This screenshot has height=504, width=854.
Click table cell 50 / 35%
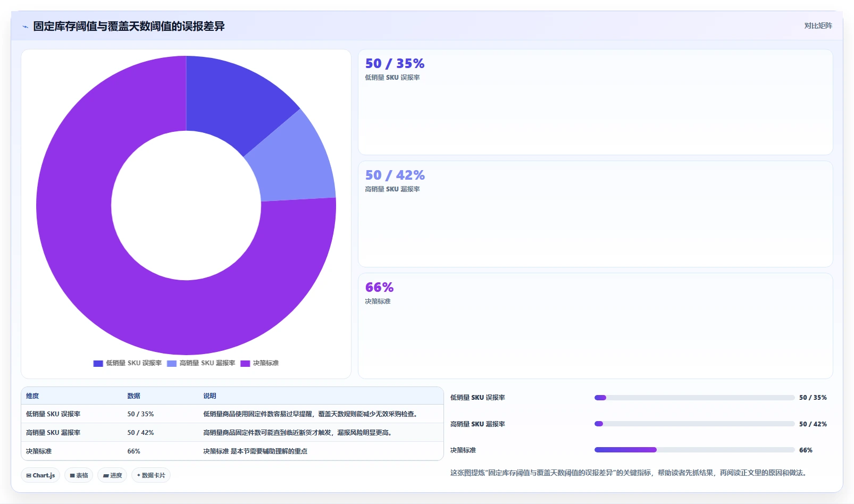(x=140, y=414)
